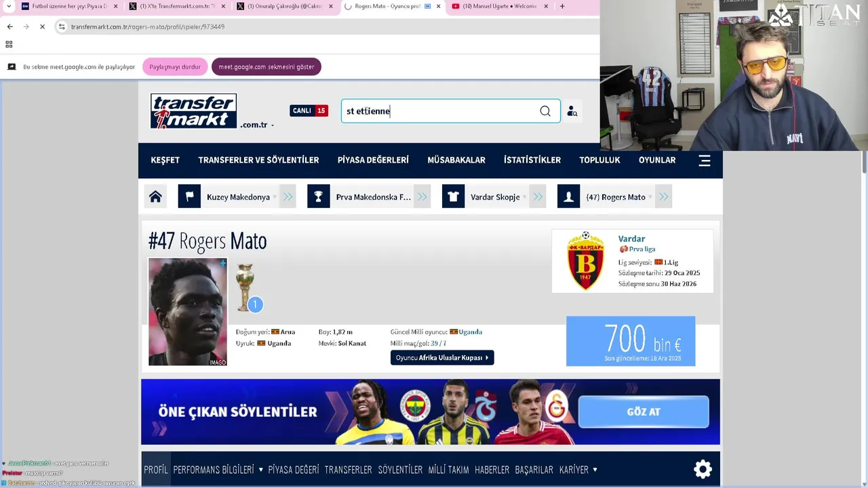Select the Haberler tab

(x=492, y=469)
